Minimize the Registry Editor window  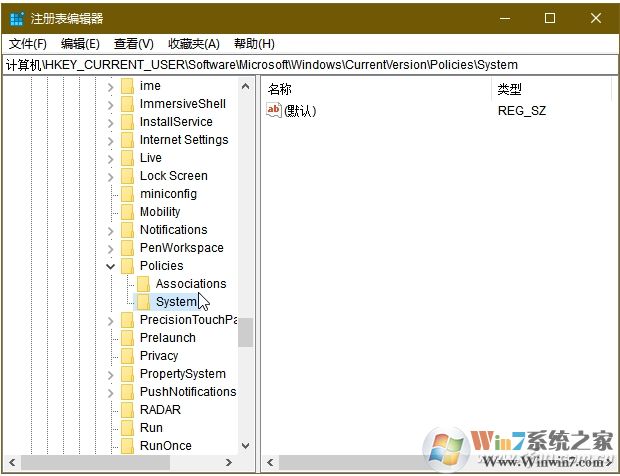pos(505,18)
